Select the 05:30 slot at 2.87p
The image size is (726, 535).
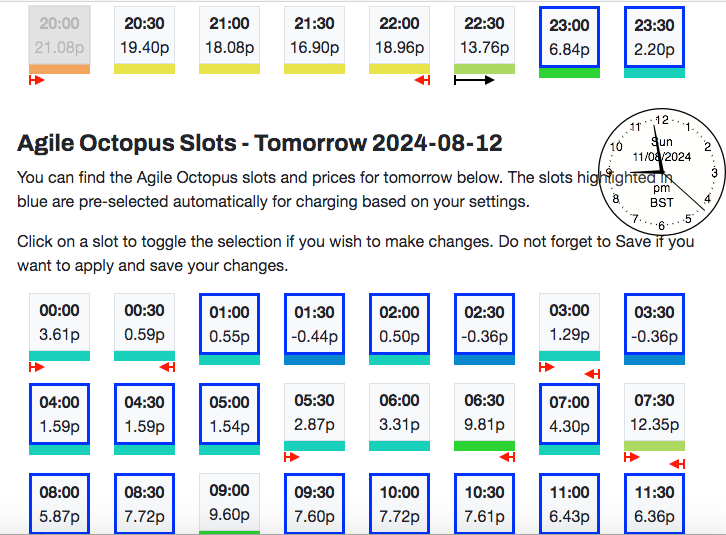314,412
